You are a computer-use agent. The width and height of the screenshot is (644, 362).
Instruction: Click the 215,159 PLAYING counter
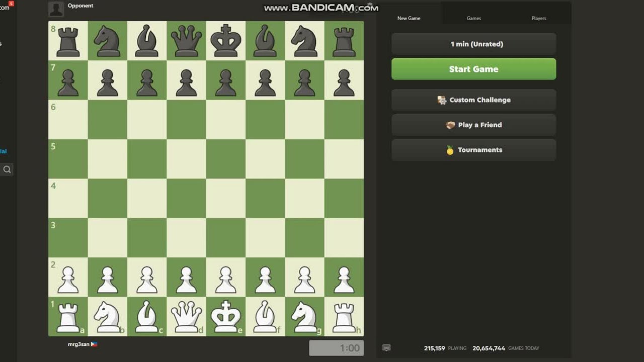tap(445, 348)
